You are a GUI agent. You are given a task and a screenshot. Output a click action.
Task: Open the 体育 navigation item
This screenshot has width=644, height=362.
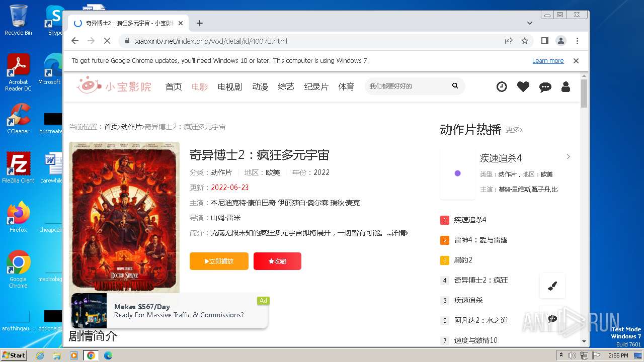(346, 86)
